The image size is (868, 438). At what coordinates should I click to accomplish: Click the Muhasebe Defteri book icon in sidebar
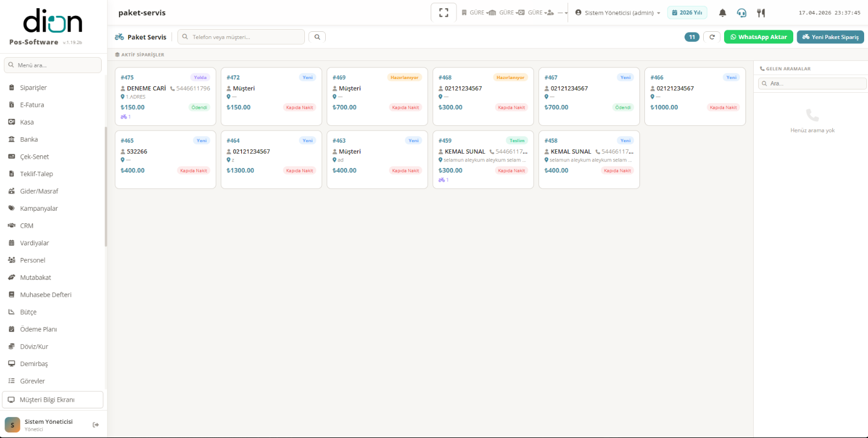tap(12, 295)
